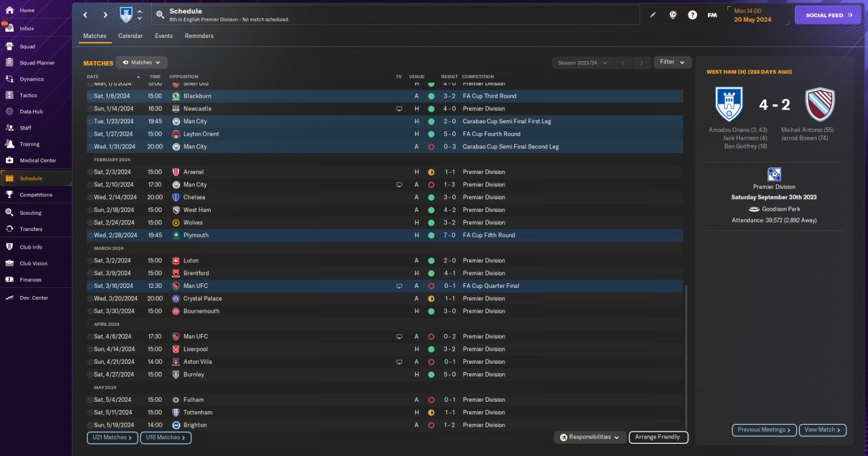Click West Ham crest in match preview
Image resolution: width=868 pixels, height=456 pixels.
point(820,104)
